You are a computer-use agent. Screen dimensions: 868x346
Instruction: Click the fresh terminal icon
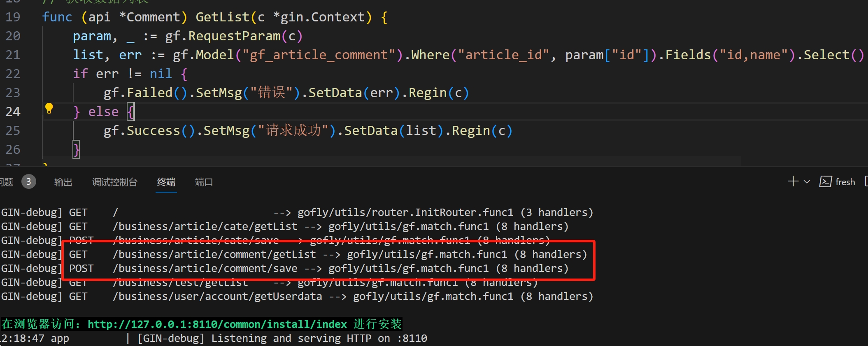825,182
